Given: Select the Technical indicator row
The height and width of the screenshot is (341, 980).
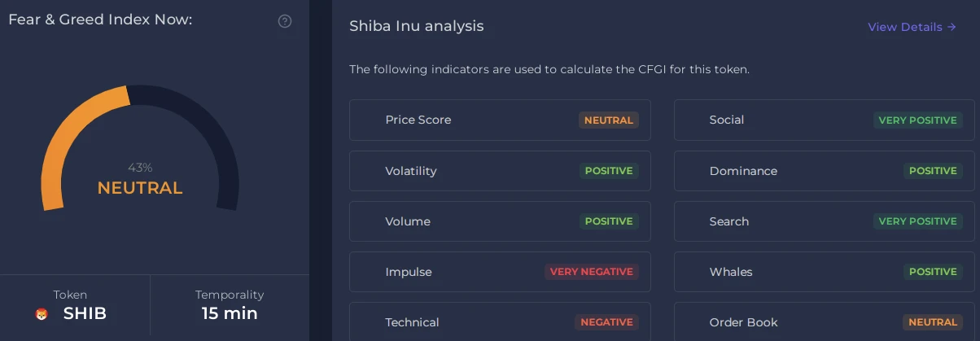Looking at the screenshot, I should (500, 322).
